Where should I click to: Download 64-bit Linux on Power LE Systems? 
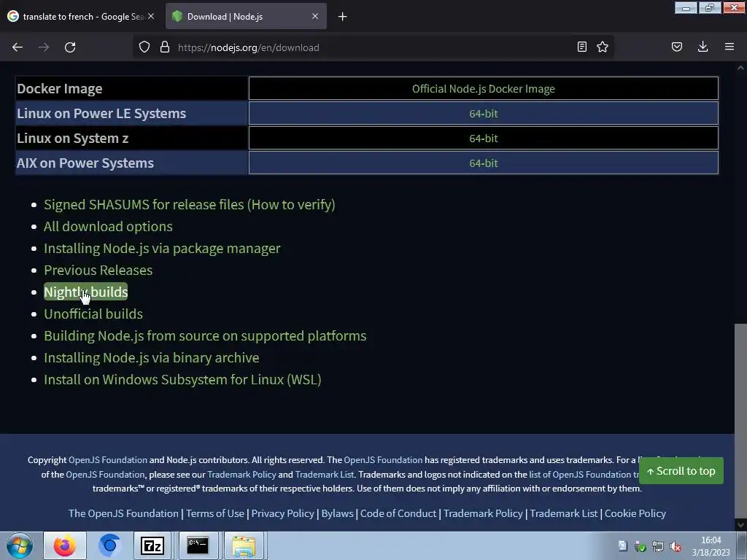(x=483, y=114)
